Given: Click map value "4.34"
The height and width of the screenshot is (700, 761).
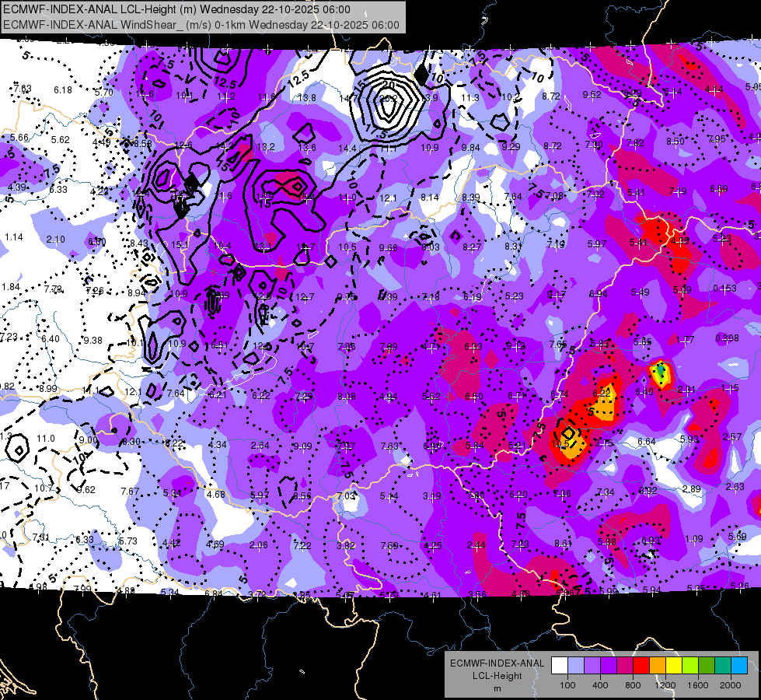Looking at the screenshot, I should point(218,444).
